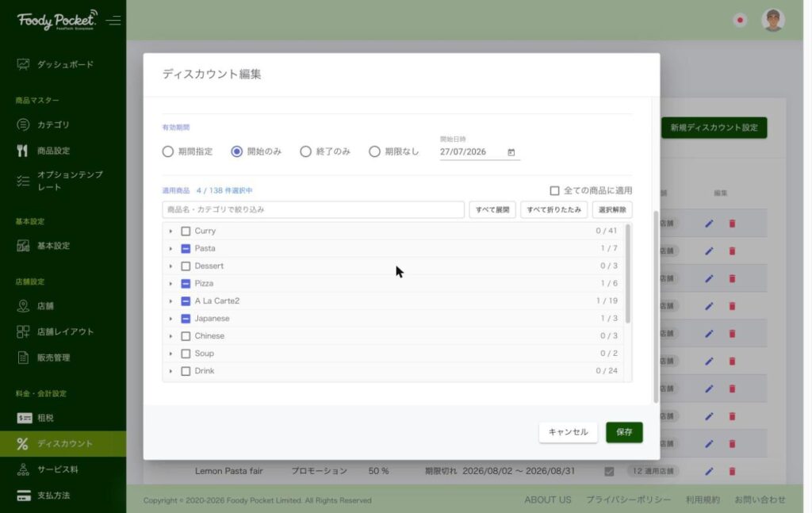The height and width of the screenshot is (513, 812).
Task: Toggle the sidebar hamburger menu icon
Action: pos(113,20)
